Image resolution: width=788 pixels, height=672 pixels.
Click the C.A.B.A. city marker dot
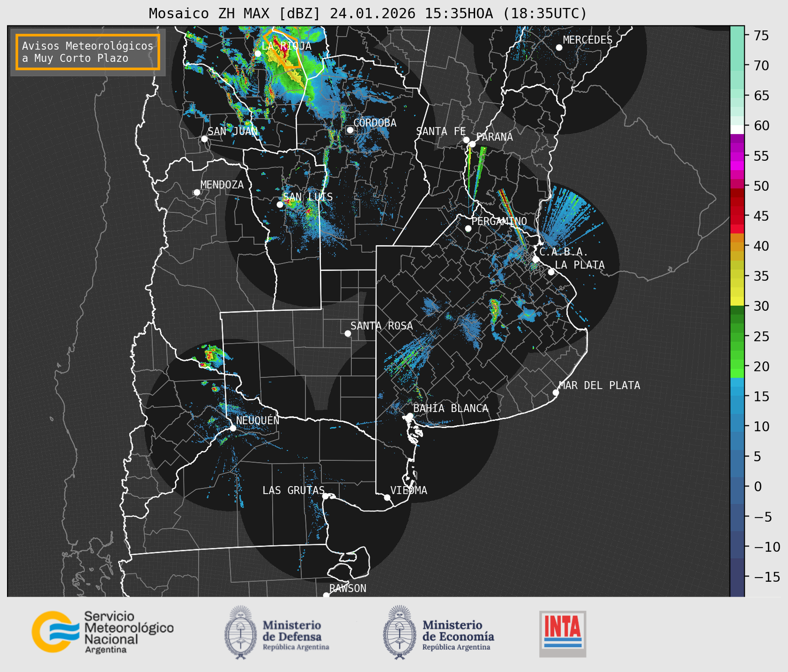tap(536, 259)
